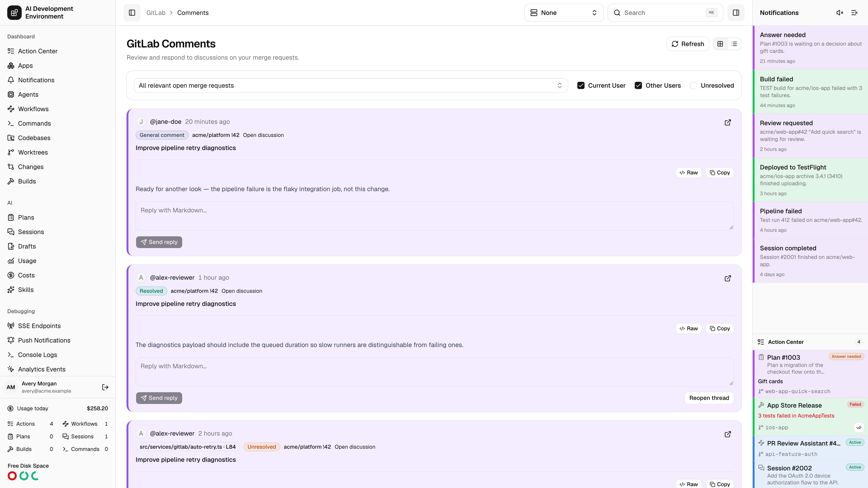Click the Action Center panel header icon

tap(760, 342)
